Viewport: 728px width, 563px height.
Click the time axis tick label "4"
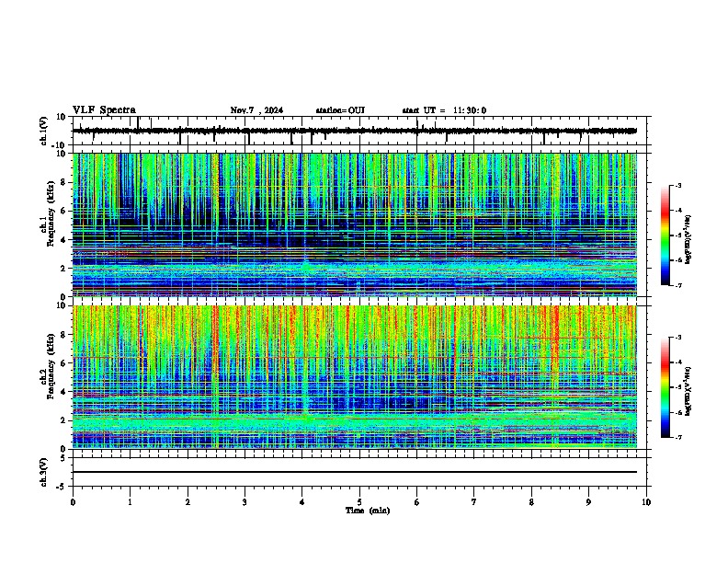302,502
